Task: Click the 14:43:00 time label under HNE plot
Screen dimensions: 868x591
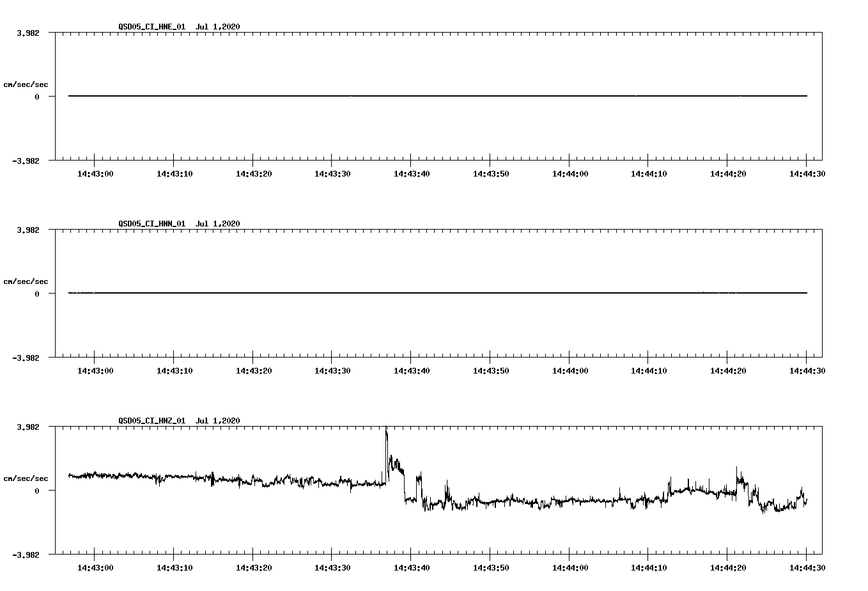Action: tap(95, 173)
